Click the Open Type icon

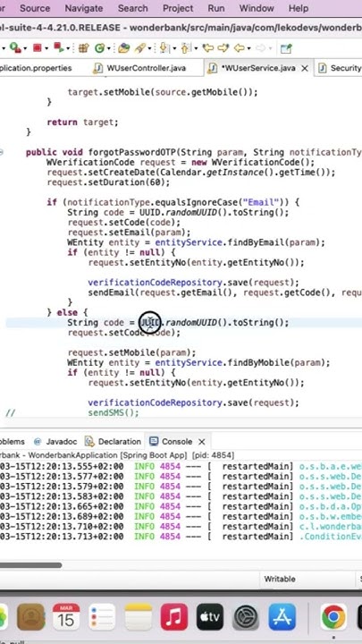click(x=123, y=48)
